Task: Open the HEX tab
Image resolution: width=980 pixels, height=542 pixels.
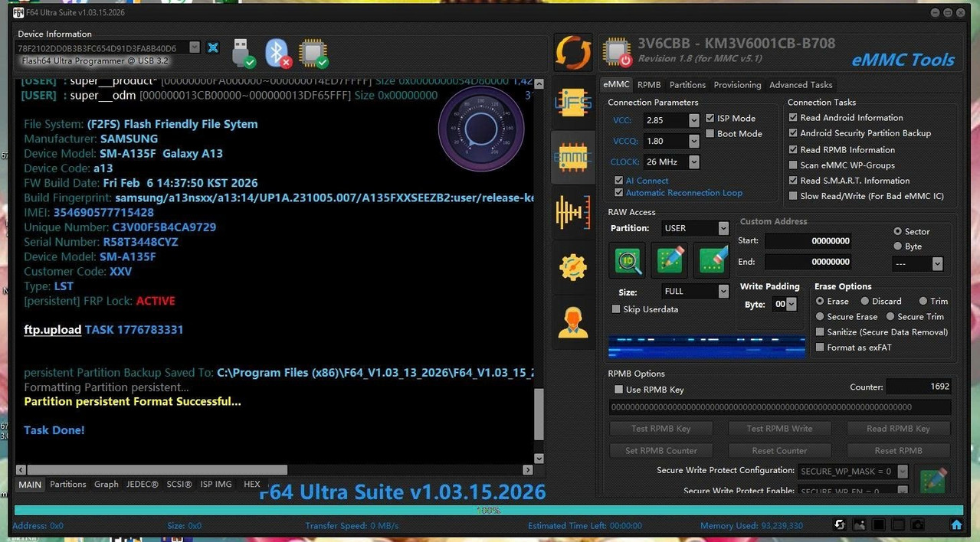Action: 252,485
